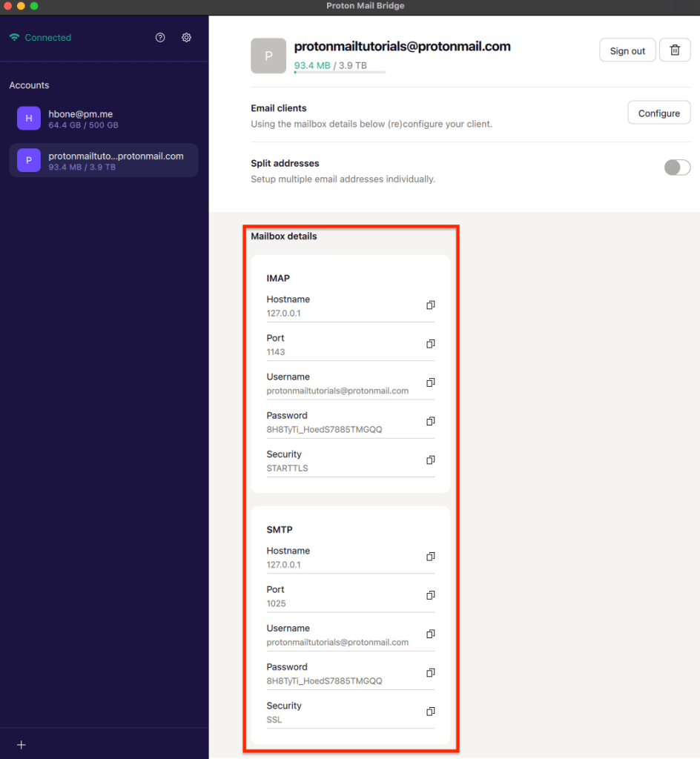Image resolution: width=700 pixels, height=759 pixels.
Task: Delete account with trash can icon
Action: 675,50
